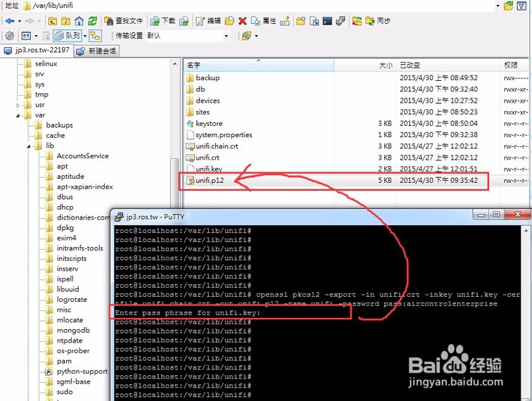The width and height of the screenshot is (532, 401).
Task: Collapse the lib tree node
Action: pos(29,146)
